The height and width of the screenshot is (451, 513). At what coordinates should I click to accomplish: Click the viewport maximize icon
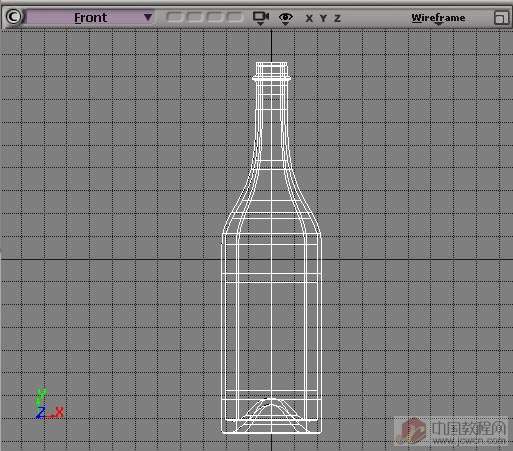point(500,18)
